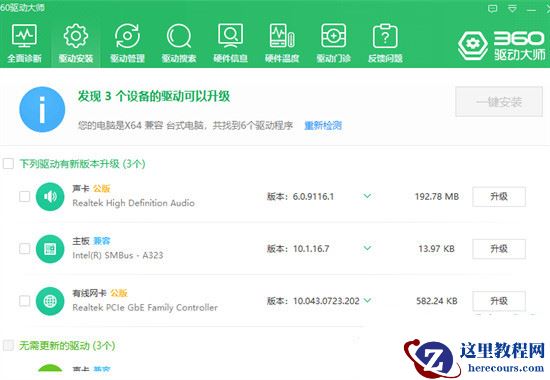Click the 版本: 10.1.16.7 version text
The height and width of the screenshot is (380, 550).
(x=298, y=249)
